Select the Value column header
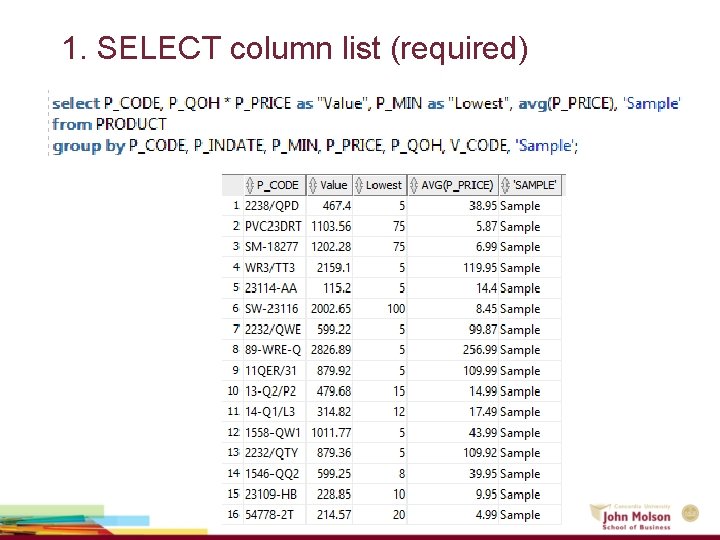This screenshot has height=540, width=720. [330, 185]
